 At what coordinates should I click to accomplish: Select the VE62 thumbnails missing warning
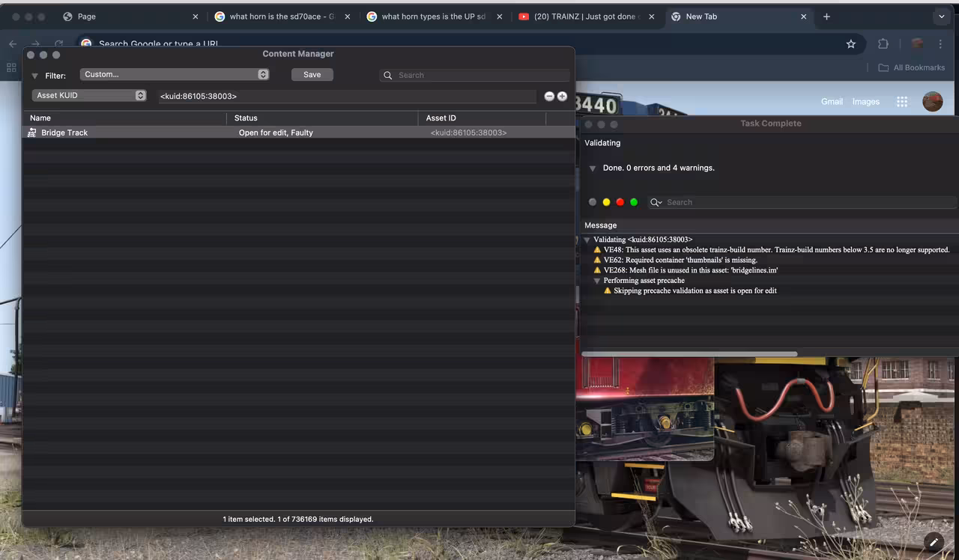point(680,260)
